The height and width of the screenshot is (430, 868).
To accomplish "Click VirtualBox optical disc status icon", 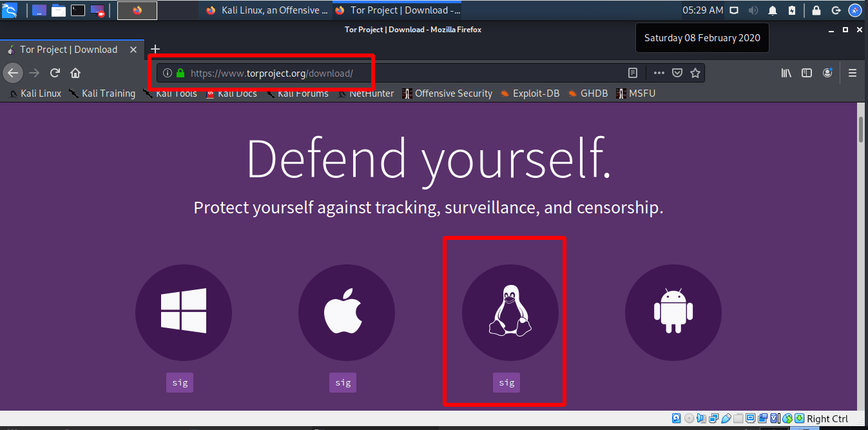I will click(689, 418).
